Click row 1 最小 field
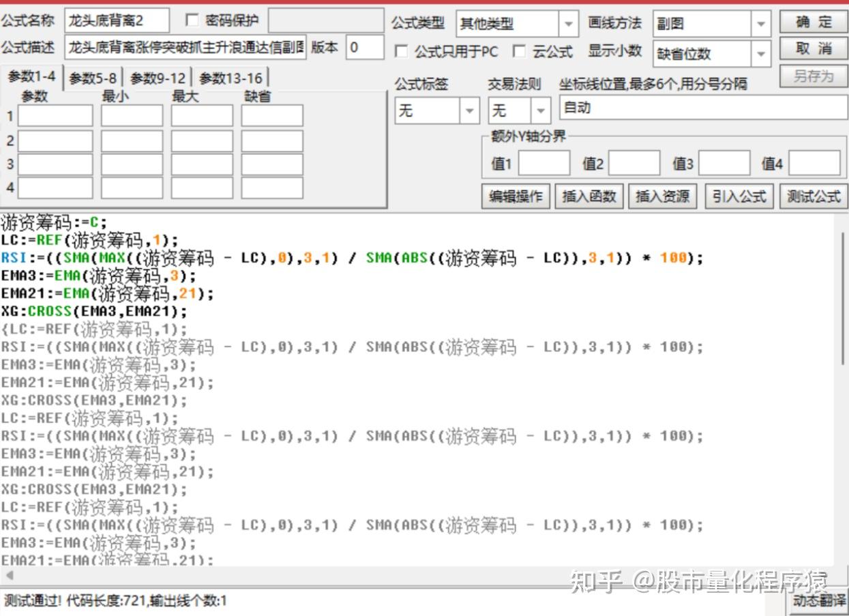Screen dimensions: 849x616 pos(132,116)
